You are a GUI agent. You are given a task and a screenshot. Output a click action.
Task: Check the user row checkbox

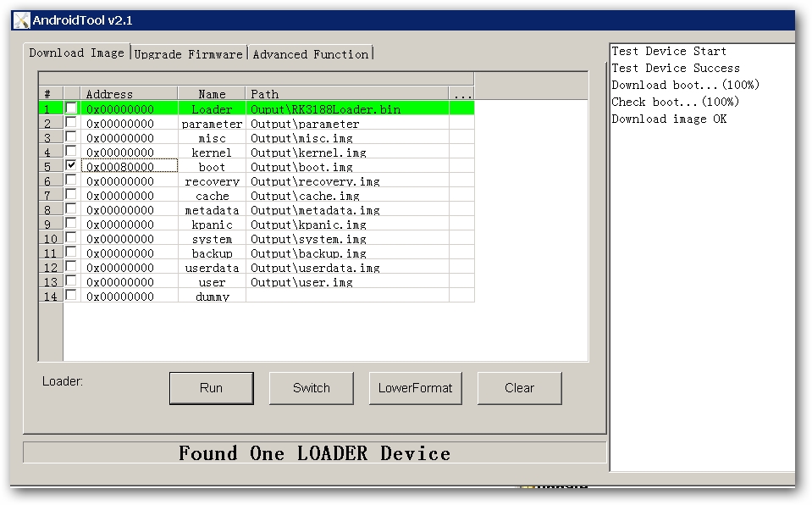coord(71,280)
